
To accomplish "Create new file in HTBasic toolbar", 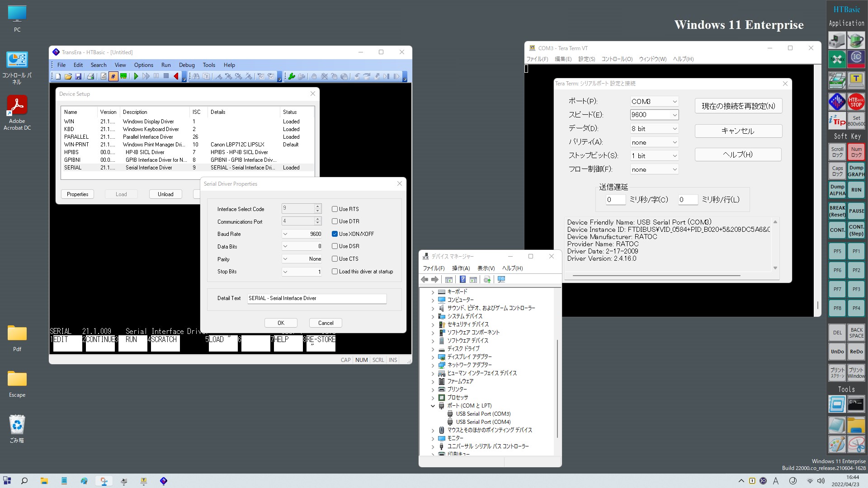I will click(x=58, y=77).
